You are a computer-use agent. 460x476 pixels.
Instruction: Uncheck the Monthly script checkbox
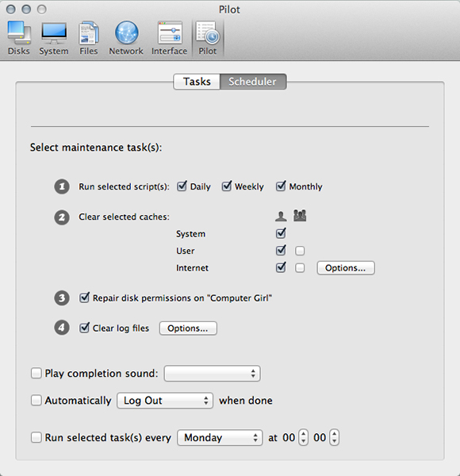click(281, 186)
